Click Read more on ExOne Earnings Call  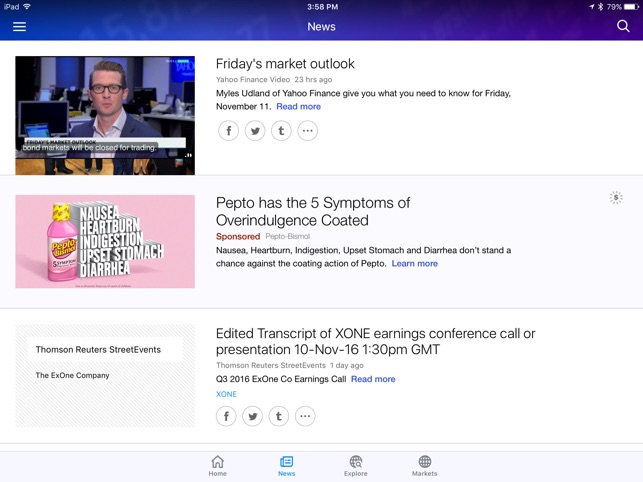[x=373, y=379]
